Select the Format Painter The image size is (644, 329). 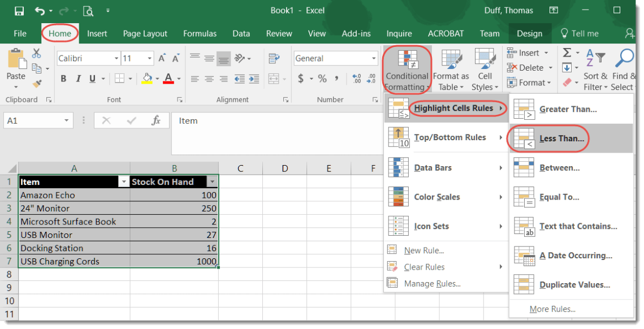click(x=37, y=85)
